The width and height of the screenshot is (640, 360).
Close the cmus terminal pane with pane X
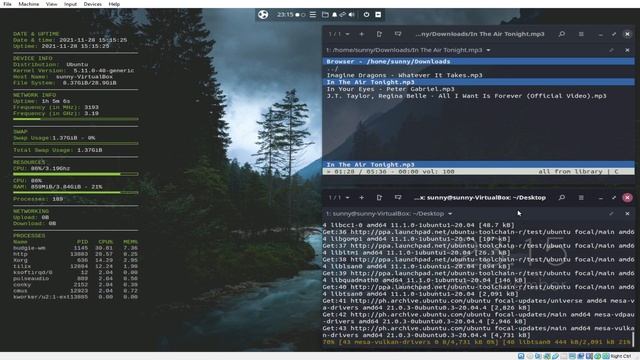click(627, 50)
